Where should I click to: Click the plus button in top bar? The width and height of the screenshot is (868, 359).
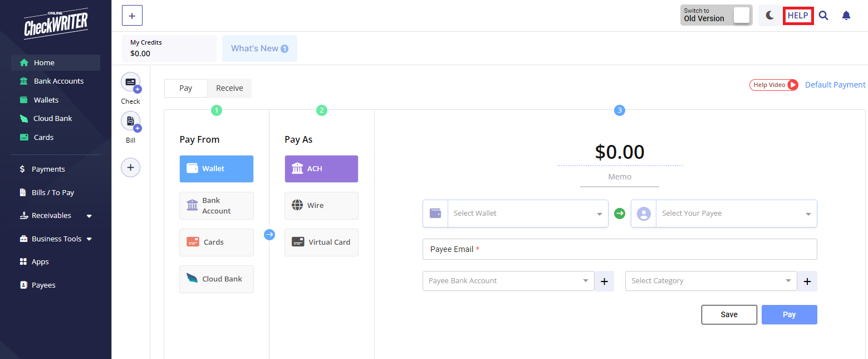(132, 16)
